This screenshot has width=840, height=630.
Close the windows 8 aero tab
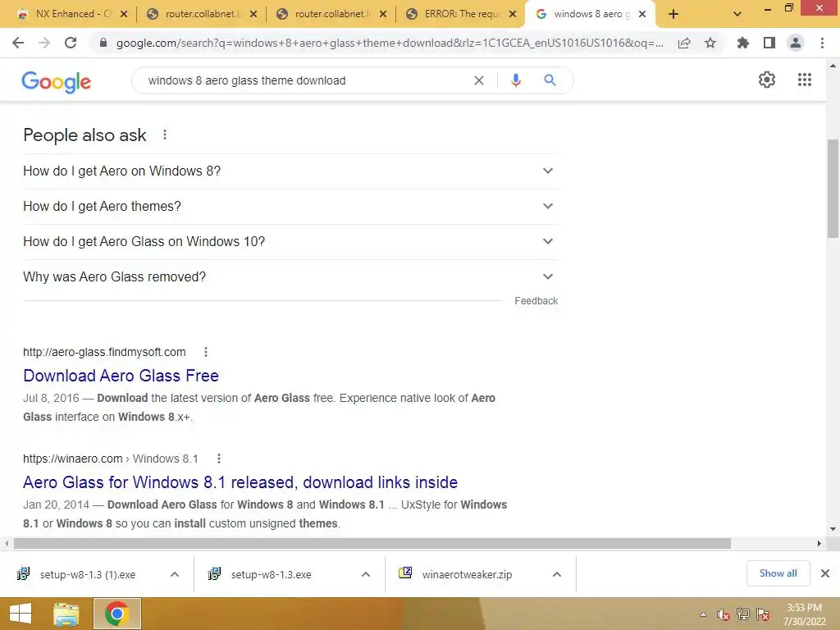(642, 15)
